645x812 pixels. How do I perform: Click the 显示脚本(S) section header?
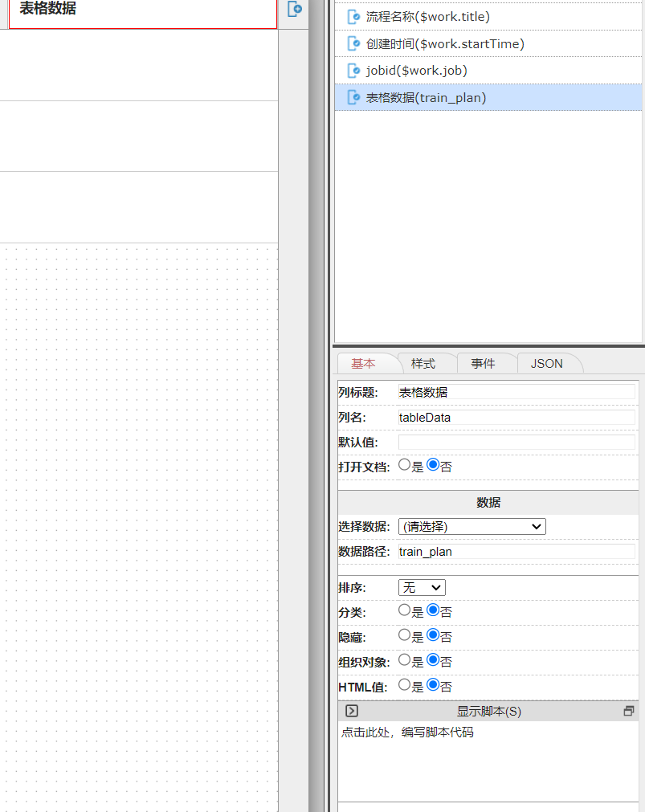click(488, 711)
